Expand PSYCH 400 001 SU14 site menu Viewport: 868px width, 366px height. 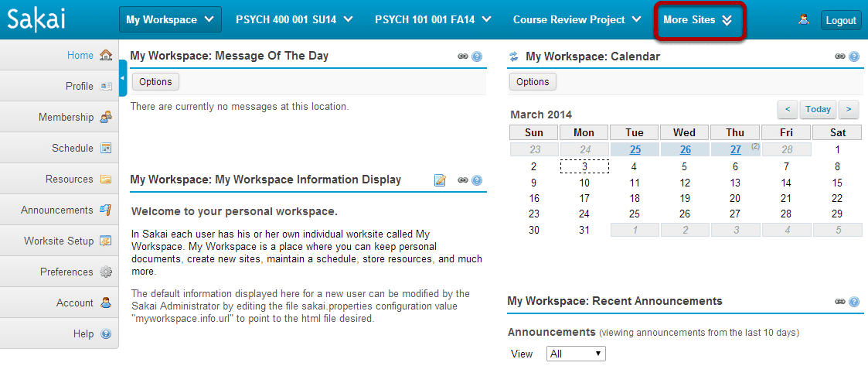[294, 20]
